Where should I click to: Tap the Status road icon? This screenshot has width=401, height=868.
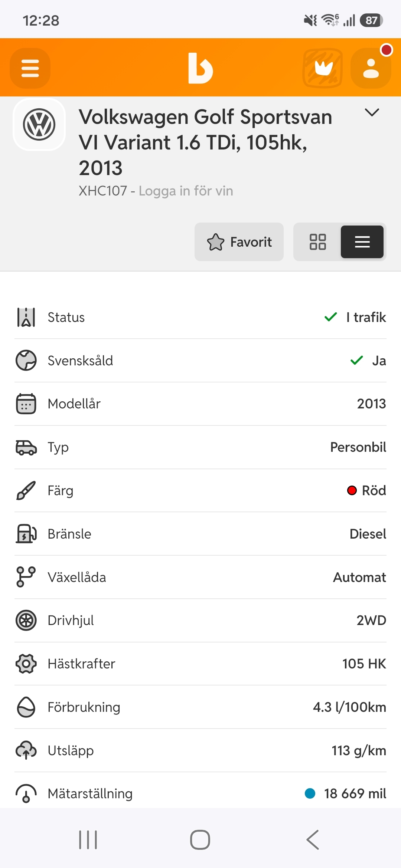[26, 318]
